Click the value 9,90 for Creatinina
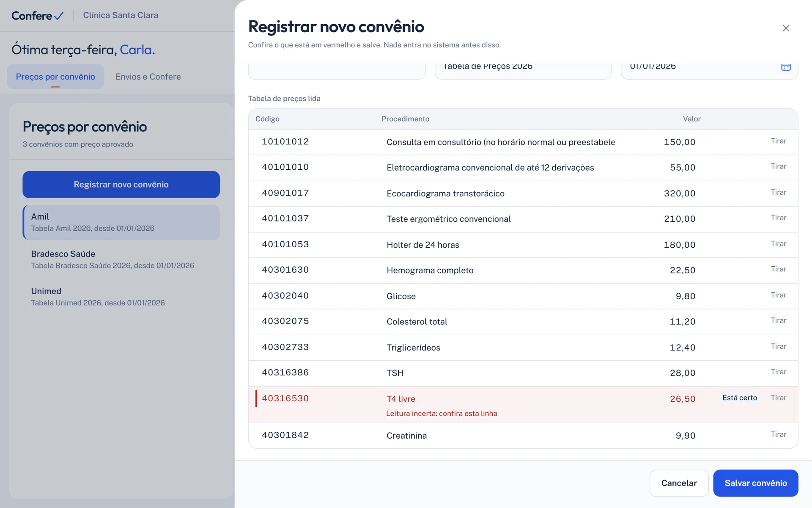The width and height of the screenshot is (812, 508). 686,436
